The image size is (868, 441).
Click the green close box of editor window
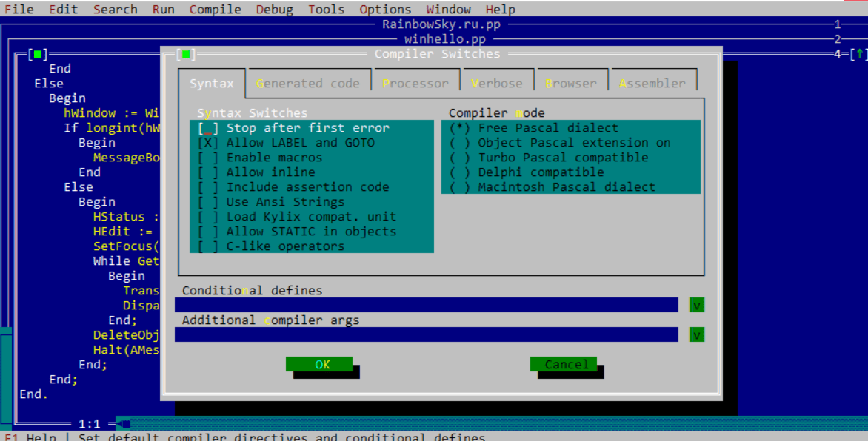38,54
